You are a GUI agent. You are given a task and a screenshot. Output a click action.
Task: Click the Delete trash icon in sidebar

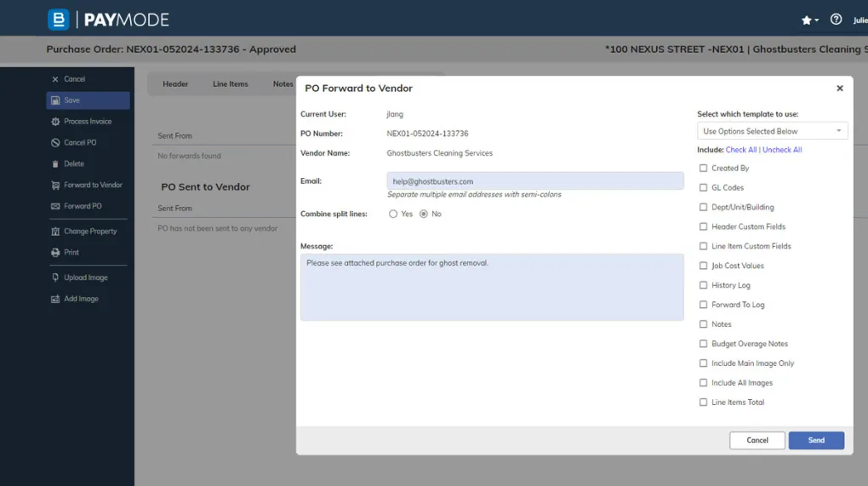tap(55, 163)
